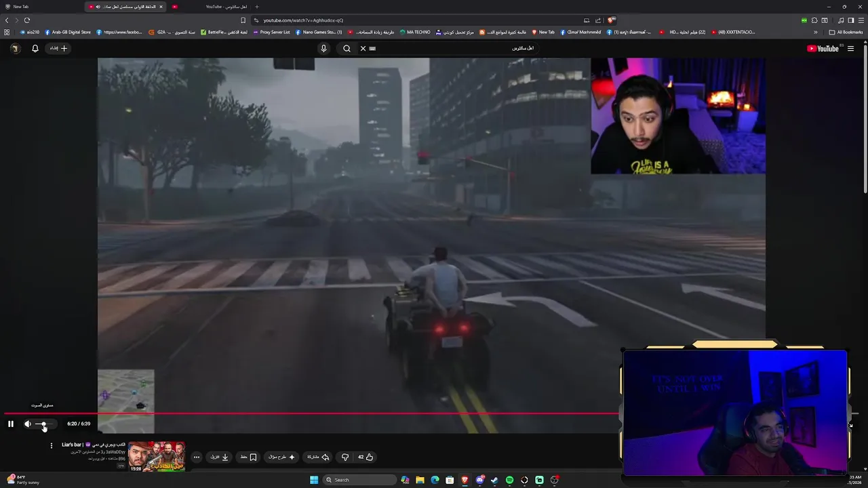Pause the YouTube video
The height and width of the screenshot is (488, 868).
pyautogui.click(x=11, y=424)
